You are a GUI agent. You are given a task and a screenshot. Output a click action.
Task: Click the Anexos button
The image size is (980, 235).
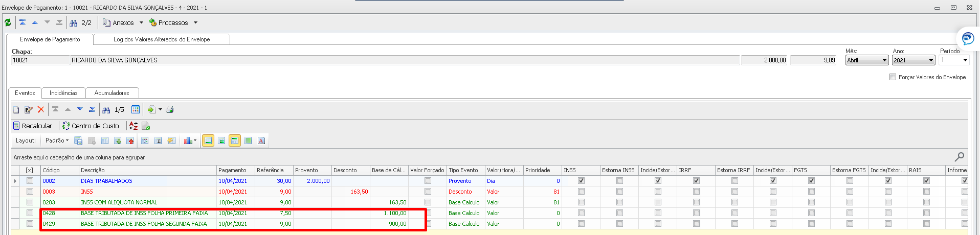(x=118, y=23)
